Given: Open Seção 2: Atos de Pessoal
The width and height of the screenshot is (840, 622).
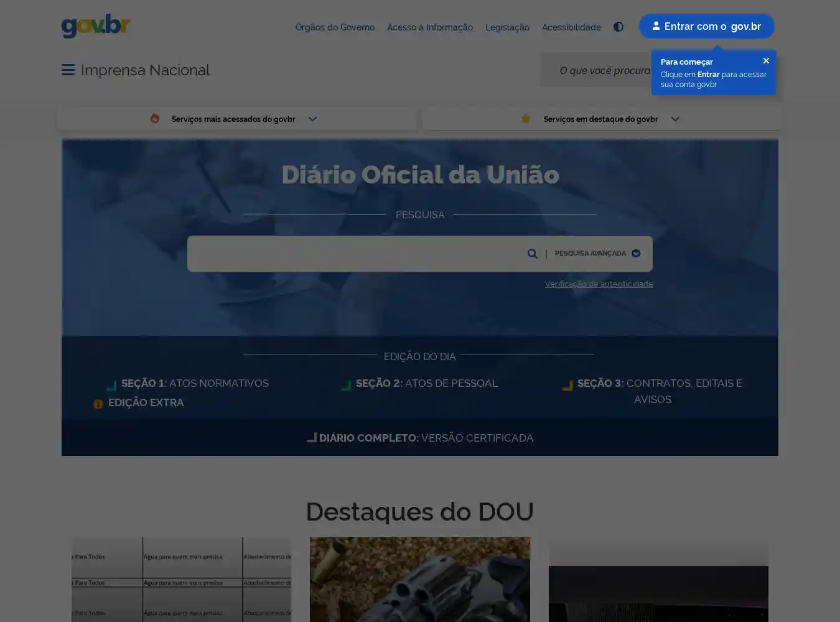Looking at the screenshot, I should point(427,383).
